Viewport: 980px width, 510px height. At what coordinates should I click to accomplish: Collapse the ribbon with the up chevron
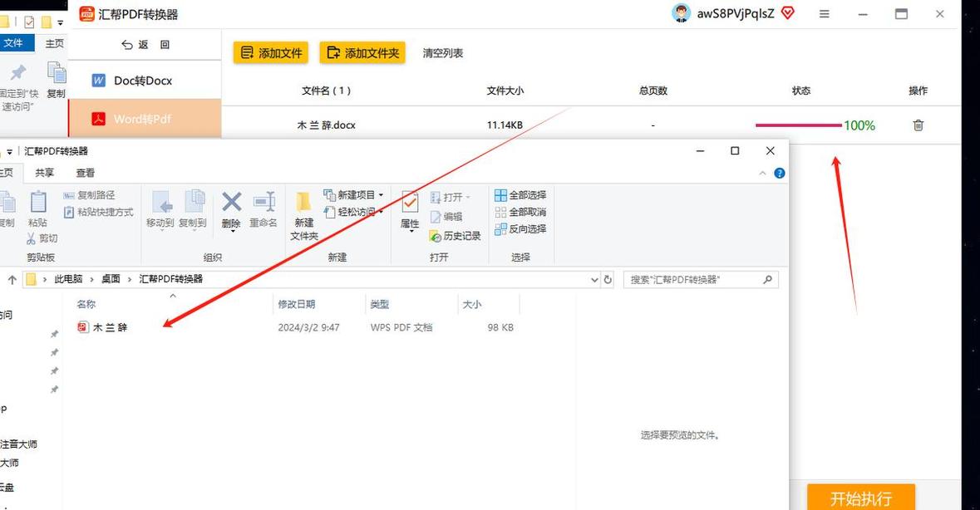point(762,173)
